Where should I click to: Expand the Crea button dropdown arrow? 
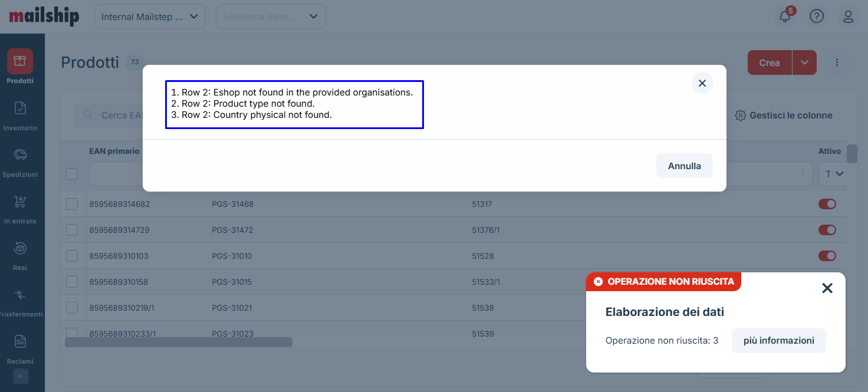[x=804, y=62]
